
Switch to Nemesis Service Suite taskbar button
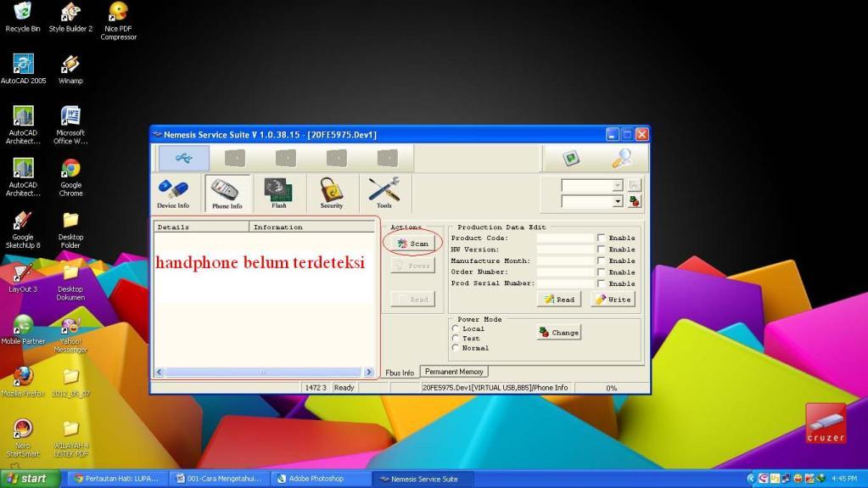pos(424,480)
